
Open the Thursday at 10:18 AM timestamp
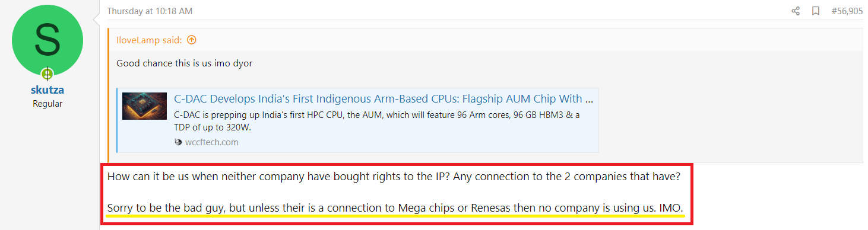click(150, 11)
